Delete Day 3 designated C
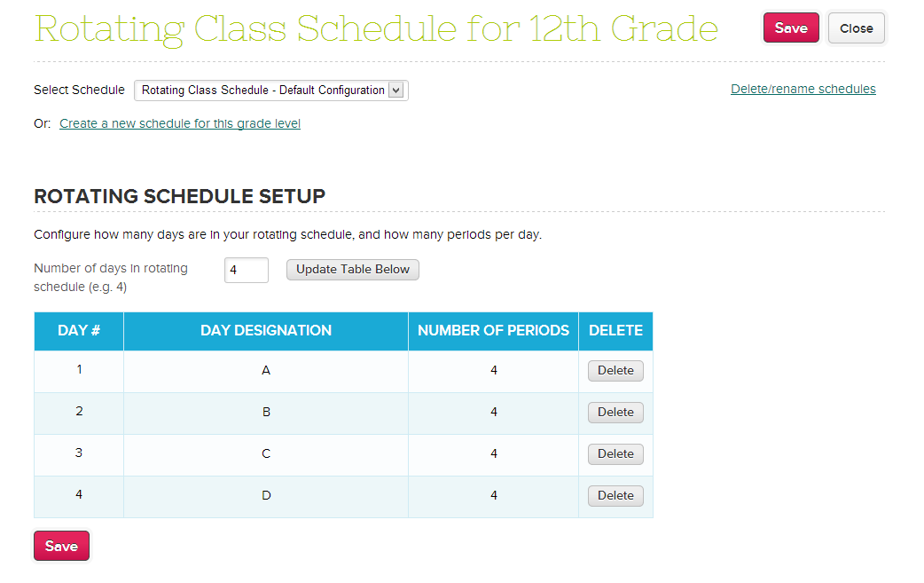 pos(615,453)
